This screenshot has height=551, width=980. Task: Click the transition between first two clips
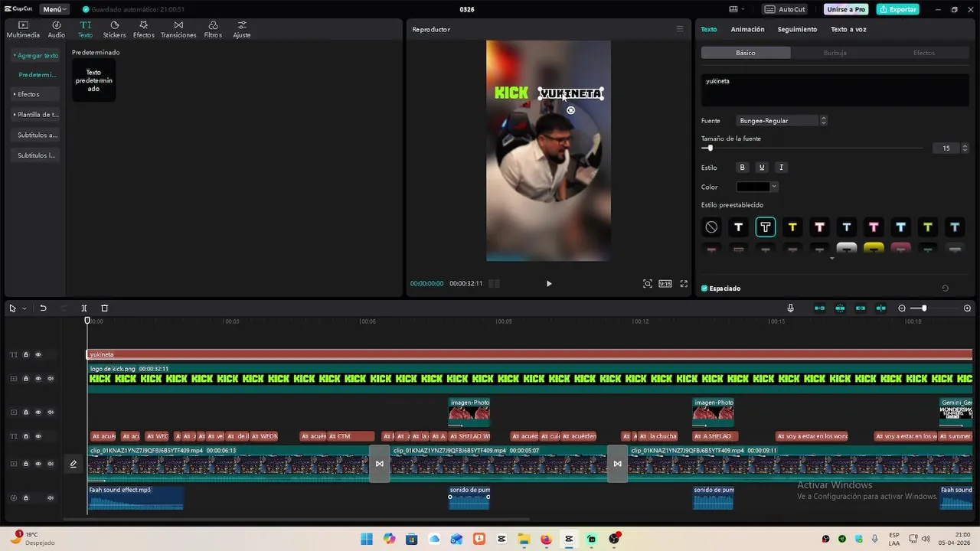click(379, 464)
